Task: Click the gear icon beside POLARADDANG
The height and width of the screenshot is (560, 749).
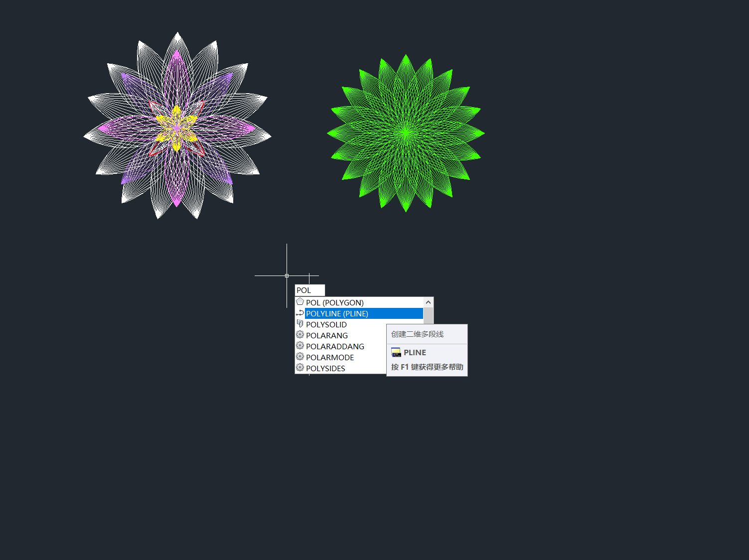Action: pyautogui.click(x=300, y=345)
